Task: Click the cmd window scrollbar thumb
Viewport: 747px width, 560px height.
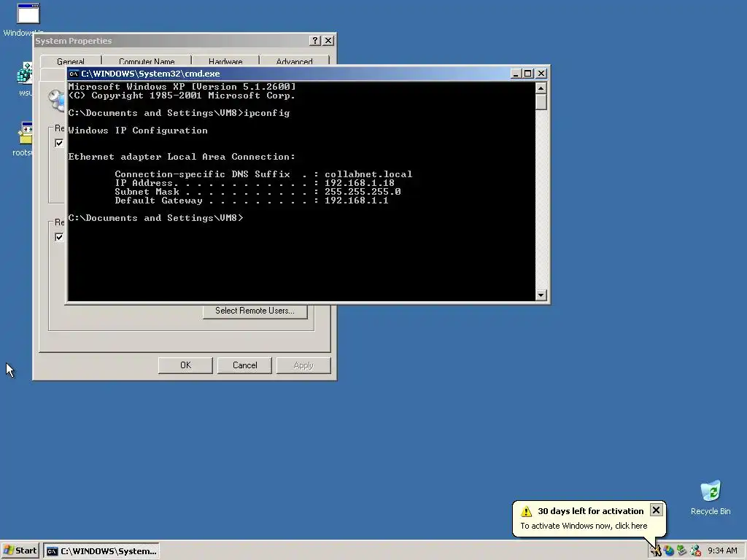Action: click(x=541, y=102)
